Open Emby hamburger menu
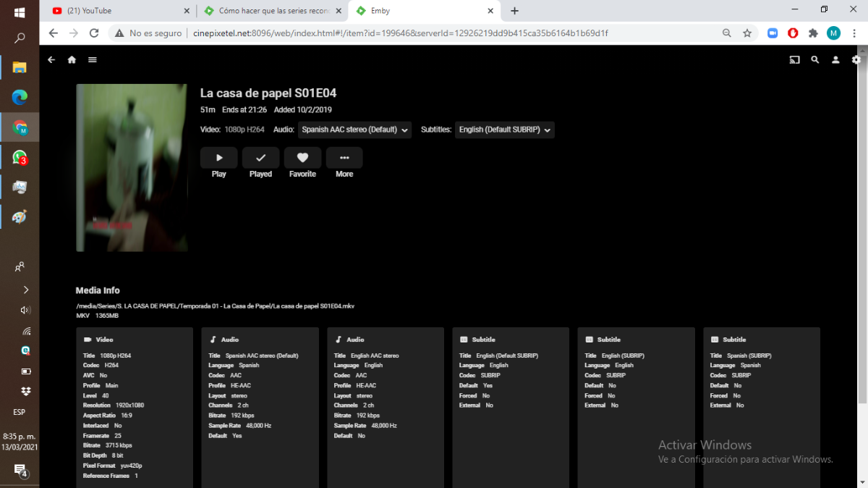This screenshot has height=488, width=868. [93, 60]
